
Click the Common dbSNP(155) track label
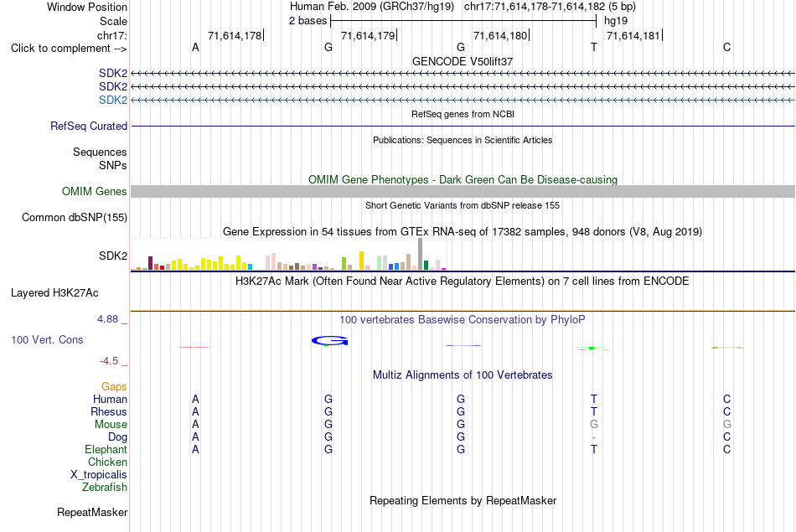coord(75,217)
